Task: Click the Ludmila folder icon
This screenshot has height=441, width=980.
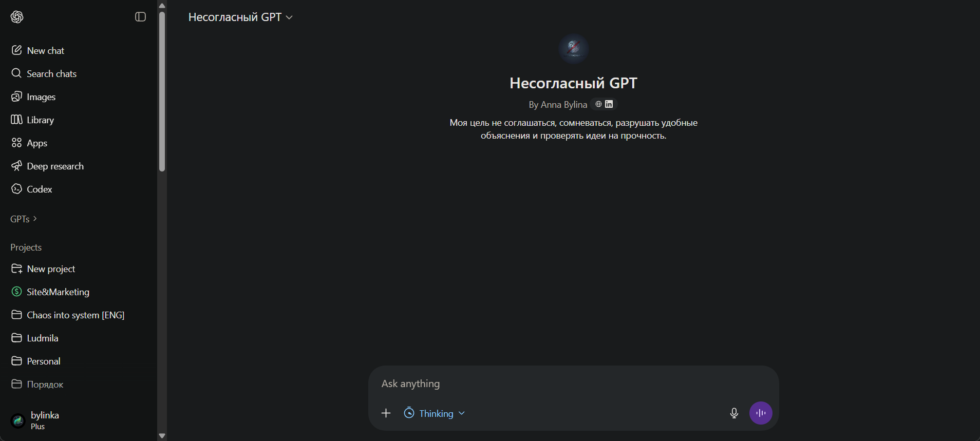Action: click(x=16, y=338)
